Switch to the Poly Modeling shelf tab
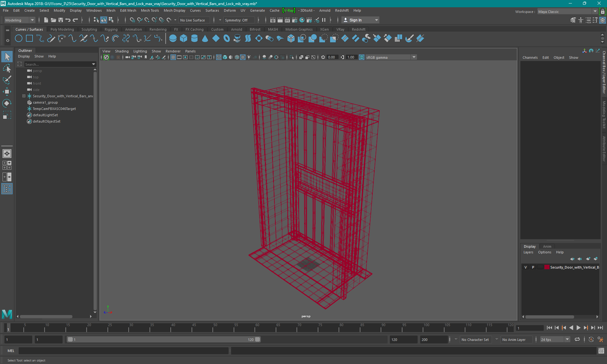The height and width of the screenshot is (364, 607). (62, 29)
